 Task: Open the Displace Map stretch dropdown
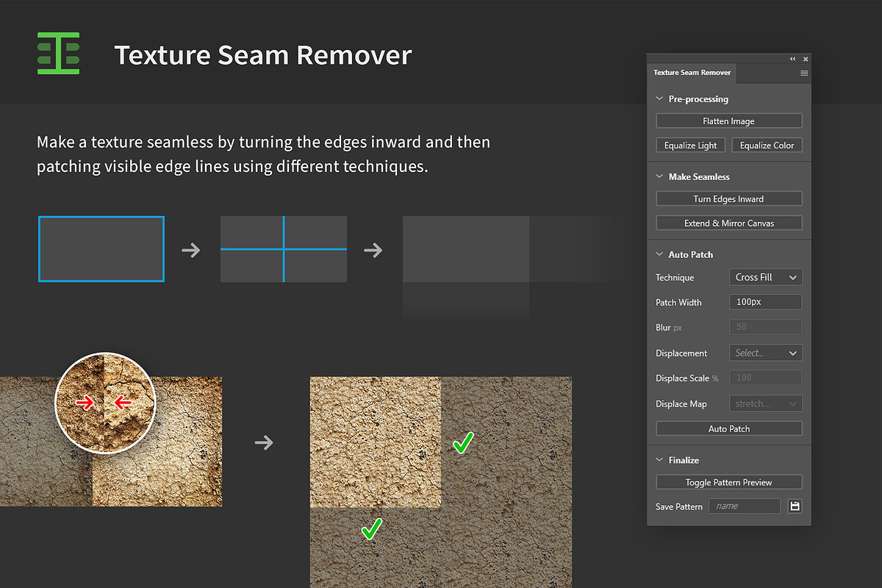765,403
